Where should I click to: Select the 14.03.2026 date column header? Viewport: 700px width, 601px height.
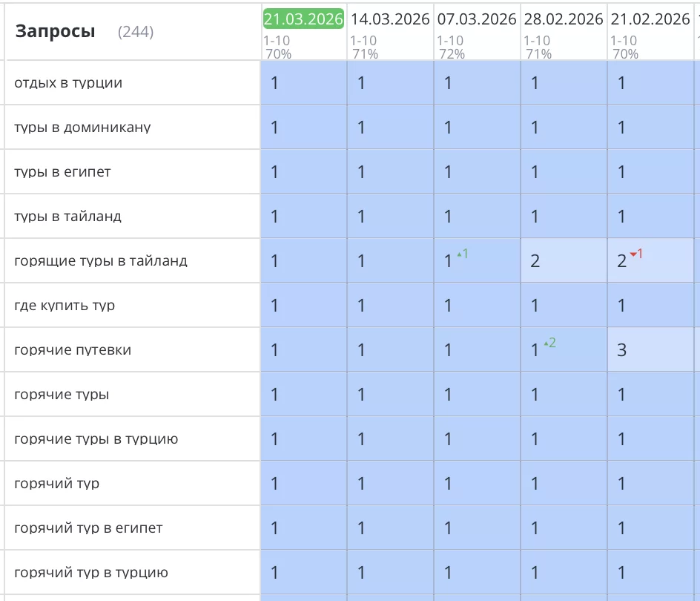pyautogui.click(x=390, y=19)
